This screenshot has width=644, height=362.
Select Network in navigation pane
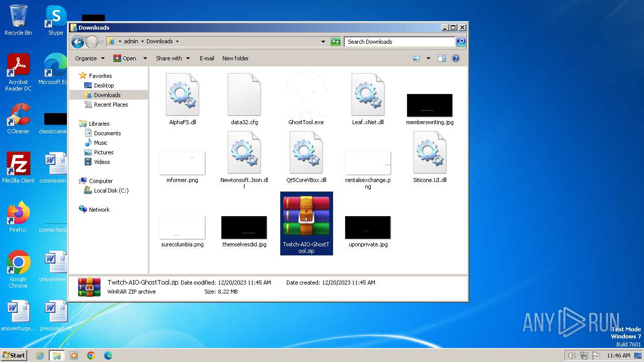click(99, 210)
